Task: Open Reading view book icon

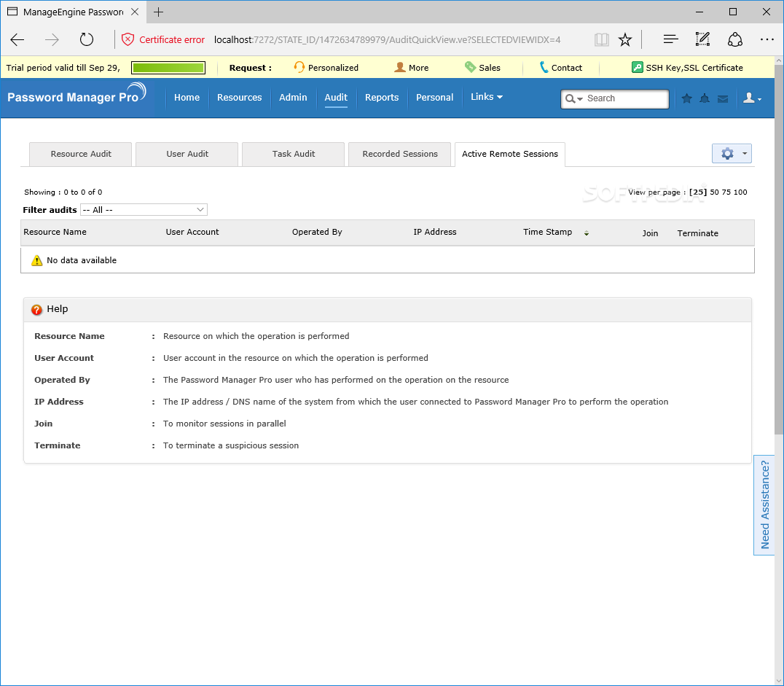Action: point(602,39)
